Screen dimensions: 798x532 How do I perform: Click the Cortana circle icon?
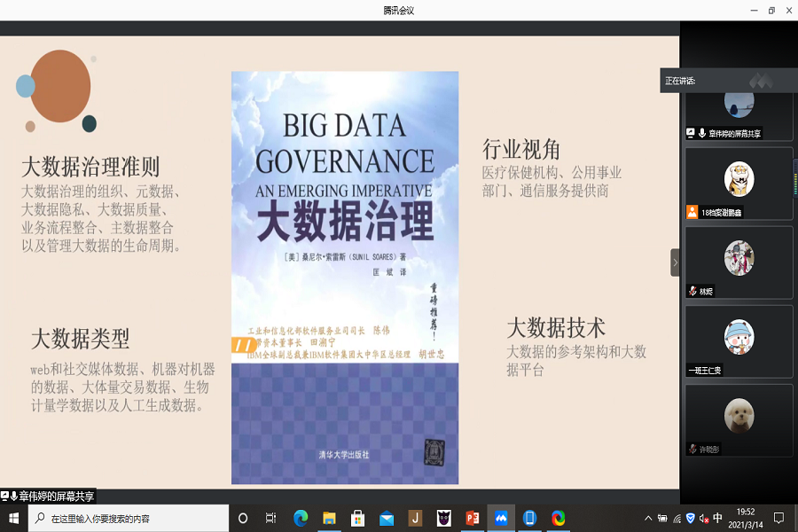pyautogui.click(x=243, y=518)
